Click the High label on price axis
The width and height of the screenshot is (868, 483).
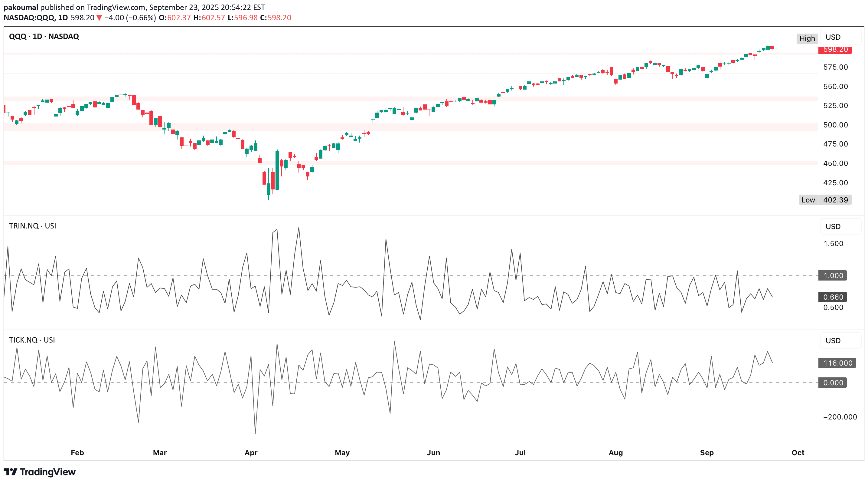pyautogui.click(x=807, y=38)
